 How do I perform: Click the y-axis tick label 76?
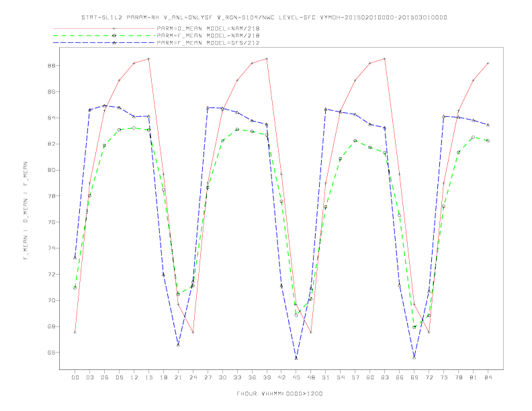(x=51, y=222)
